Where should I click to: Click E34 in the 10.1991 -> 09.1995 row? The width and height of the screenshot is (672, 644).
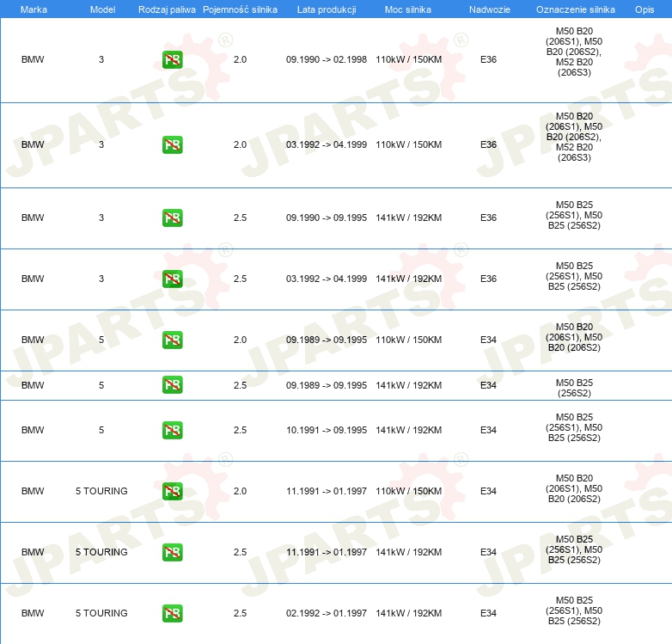tap(488, 430)
